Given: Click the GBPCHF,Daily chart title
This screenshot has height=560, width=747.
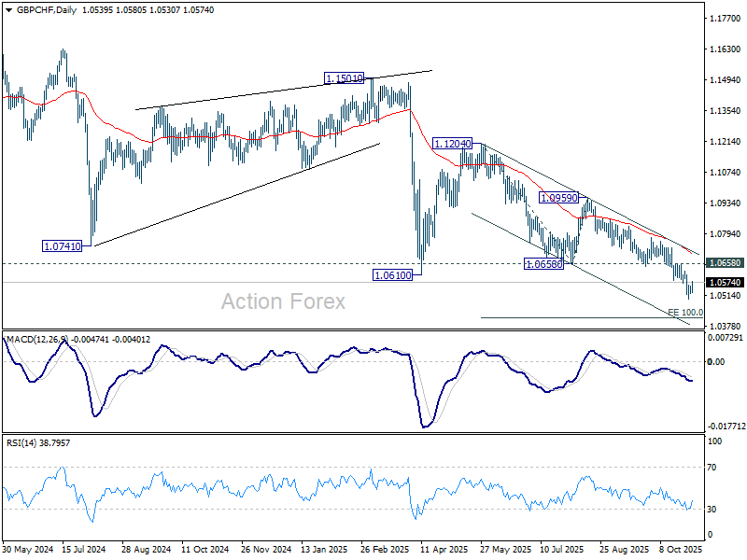Looking at the screenshot, I should [x=47, y=10].
